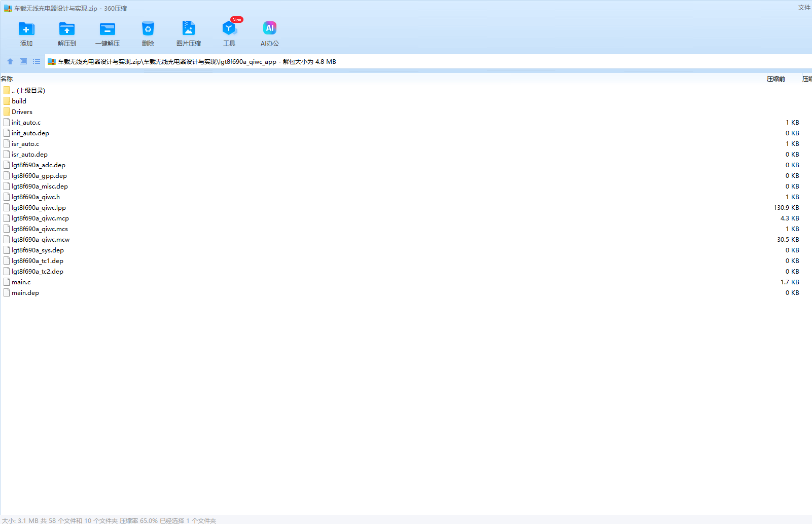Open the Image Compression (图片压缩) tool
Screen dimensions: 812x524
(189, 29)
